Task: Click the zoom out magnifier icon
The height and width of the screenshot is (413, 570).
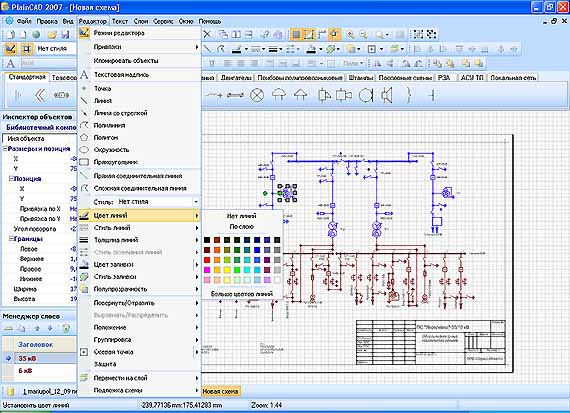Action: (363, 35)
